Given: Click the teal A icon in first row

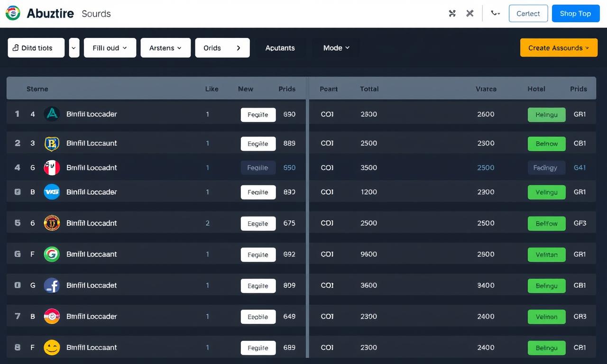Looking at the screenshot, I should (52, 114).
